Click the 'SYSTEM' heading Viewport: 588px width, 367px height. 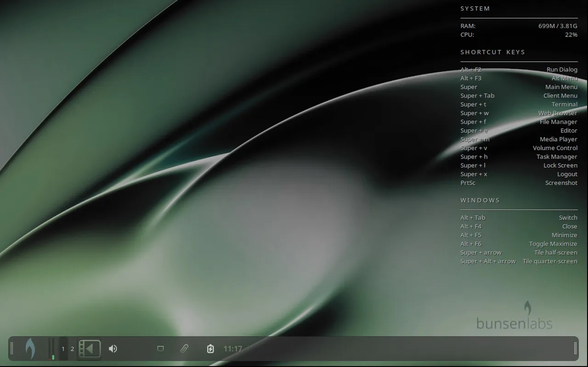[475, 9]
